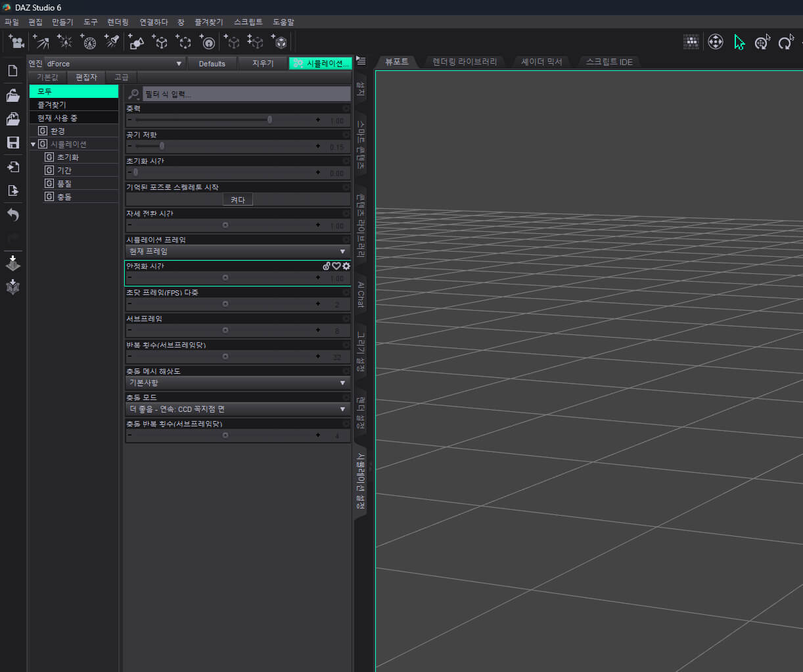
Task: Click the New file icon in sidebar
Action: [12, 70]
